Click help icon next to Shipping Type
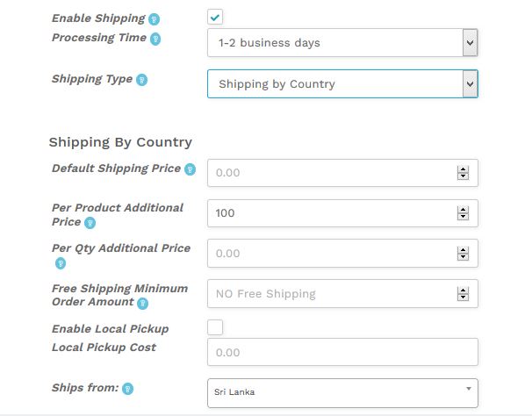Screen dimensions: 532x416 (141, 80)
